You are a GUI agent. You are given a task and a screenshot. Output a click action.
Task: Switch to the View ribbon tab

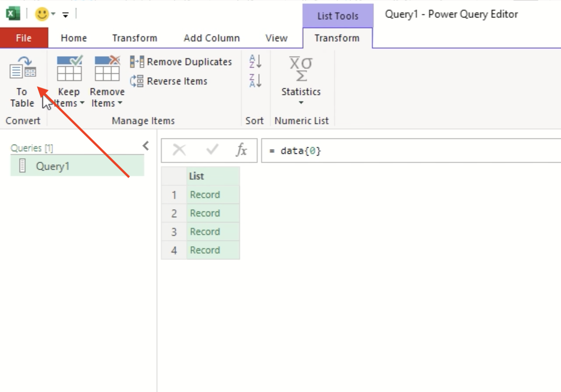click(276, 38)
